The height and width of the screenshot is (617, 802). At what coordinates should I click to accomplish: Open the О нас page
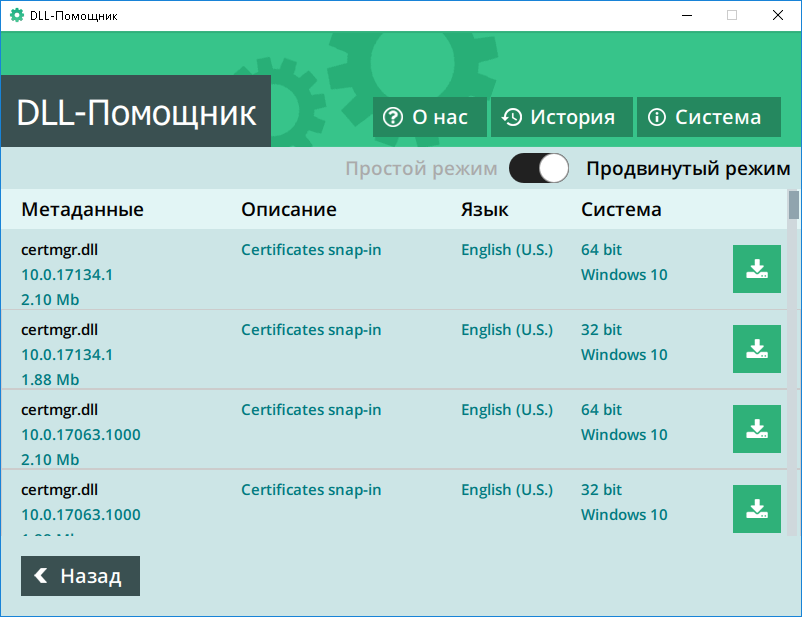point(429,117)
